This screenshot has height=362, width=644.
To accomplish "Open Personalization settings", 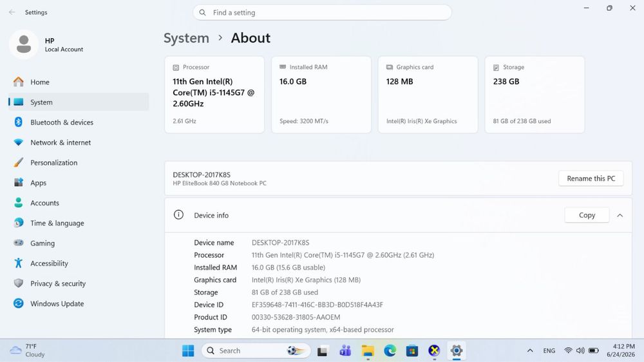I will pyautogui.click(x=78, y=162).
